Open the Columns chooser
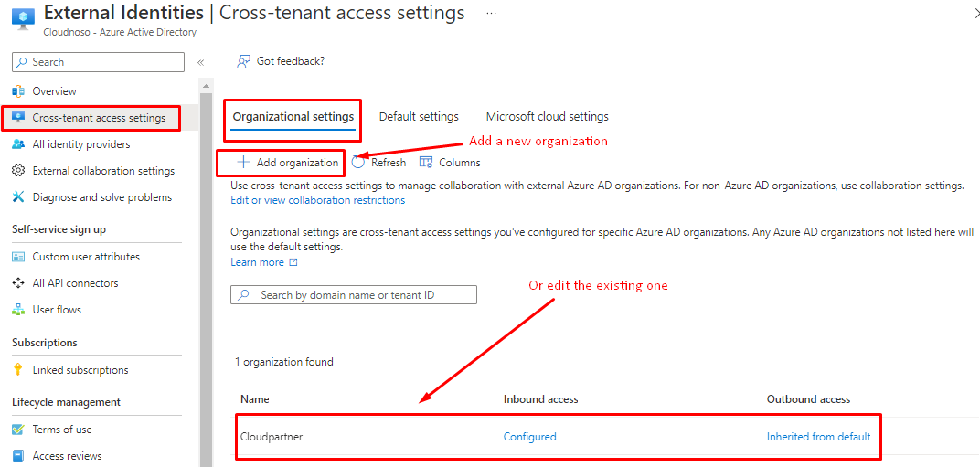Screen dimensions: 980x467 pos(450,163)
